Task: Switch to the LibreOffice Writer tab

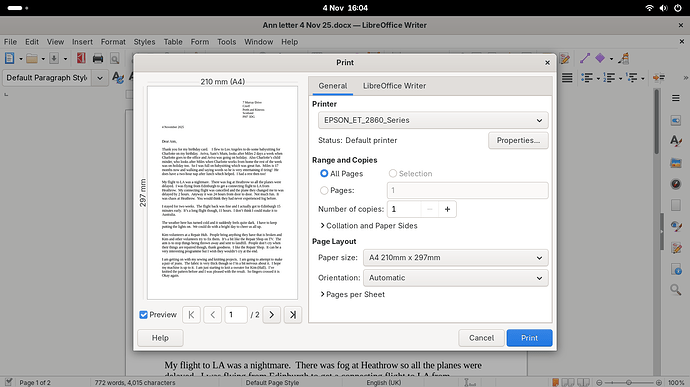Action: [394, 86]
